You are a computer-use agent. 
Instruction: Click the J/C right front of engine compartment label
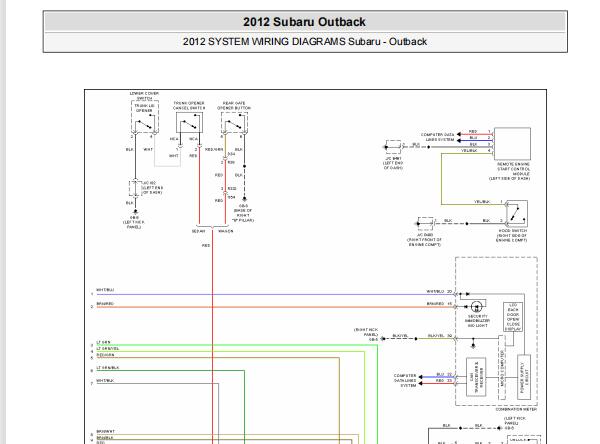pos(425,240)
